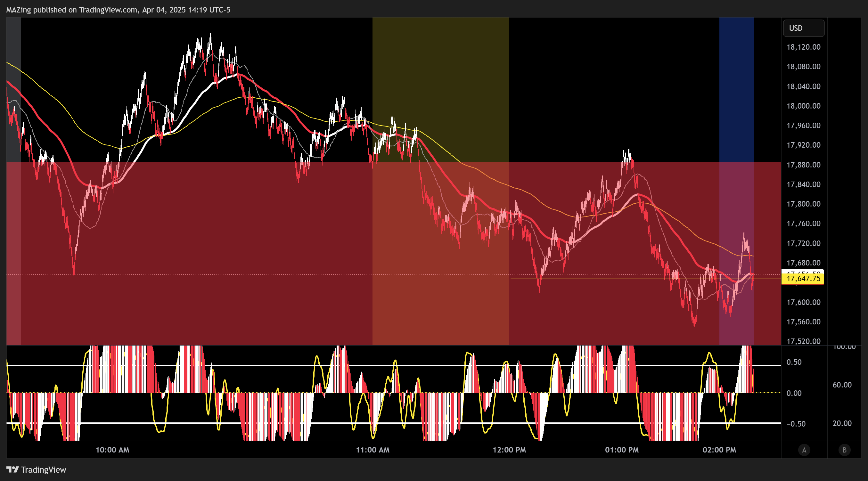Click the 17,800.00 price axis label
The image size is (868, 481).
(803, 204)
